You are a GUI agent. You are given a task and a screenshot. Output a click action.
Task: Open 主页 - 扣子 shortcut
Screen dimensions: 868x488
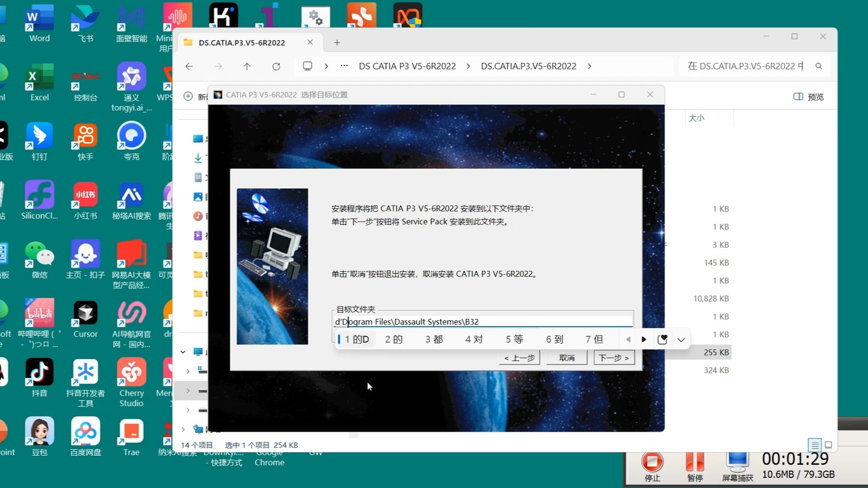coord(85,260)
